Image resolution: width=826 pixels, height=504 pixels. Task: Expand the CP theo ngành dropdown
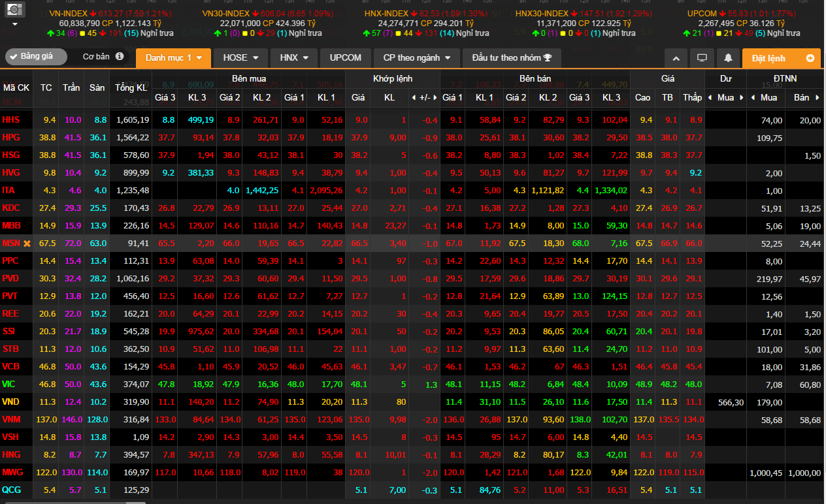(x=421, y=58)
